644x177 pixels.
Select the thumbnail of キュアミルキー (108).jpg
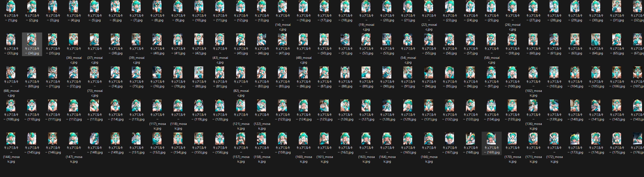11,105
